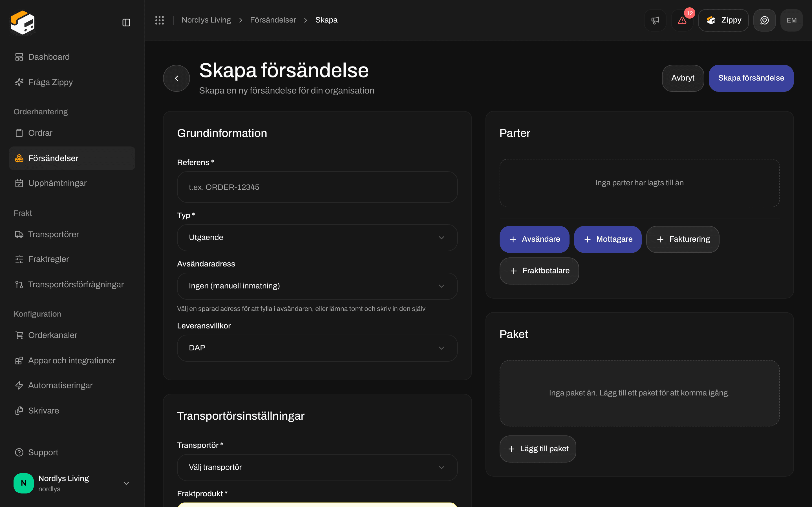The height and width of the screenshot is (507, 812).
Task: View alerts with the warning triangle icon
Action: click(x=682, y=20)
